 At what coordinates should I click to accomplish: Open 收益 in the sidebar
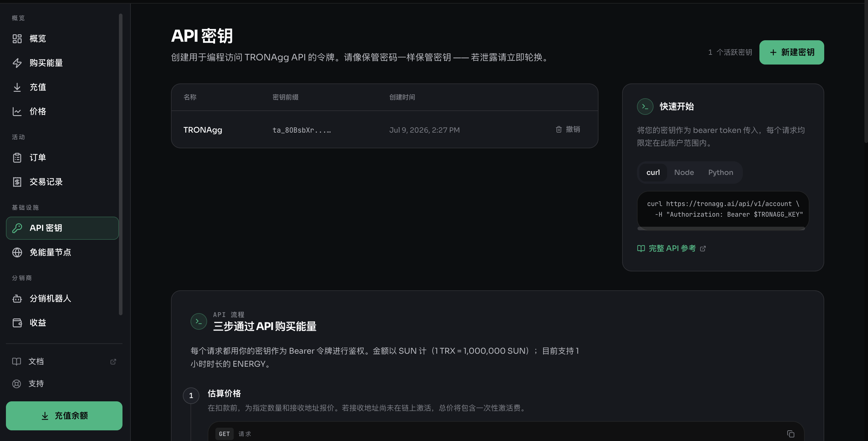(x=62, y=323)
